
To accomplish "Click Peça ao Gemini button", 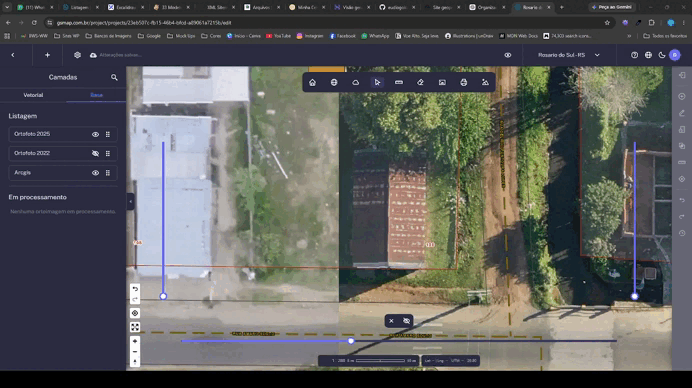I will 612,7.
